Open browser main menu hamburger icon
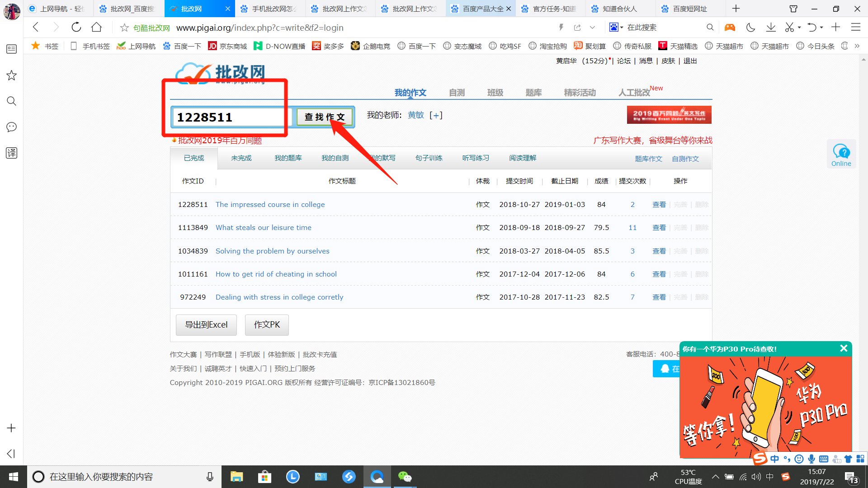 (855, 28)
